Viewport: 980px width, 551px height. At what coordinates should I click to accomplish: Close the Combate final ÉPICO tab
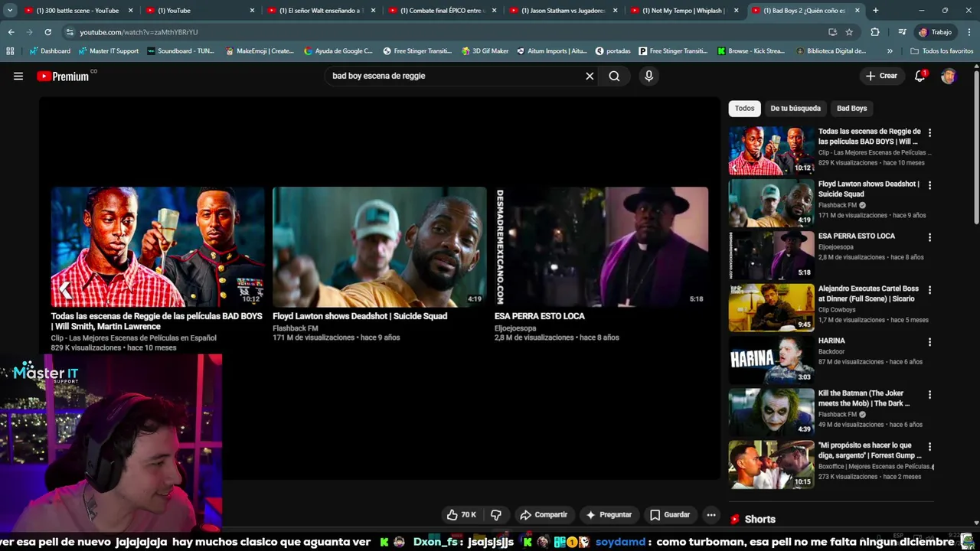click(494, 11)
